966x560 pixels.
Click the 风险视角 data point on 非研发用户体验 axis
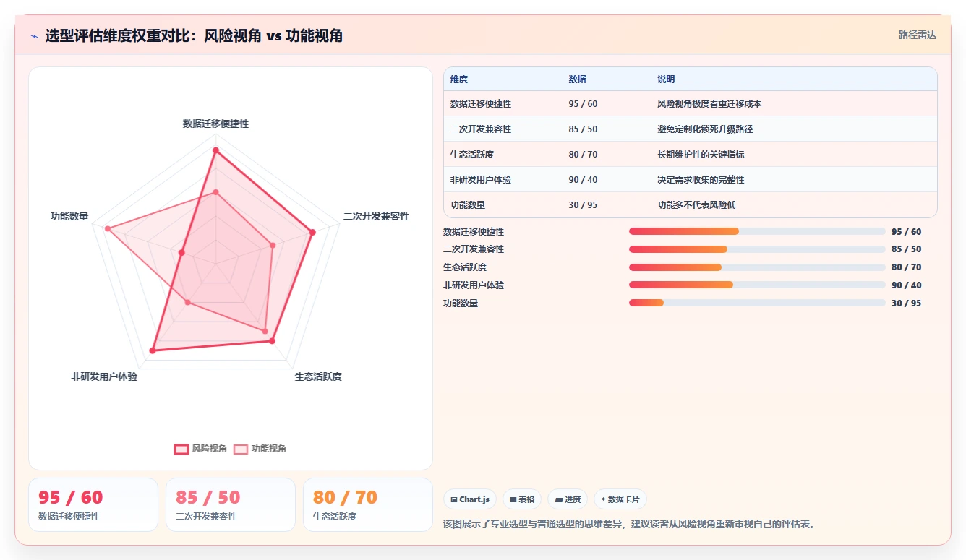click(x=153, y=350)
